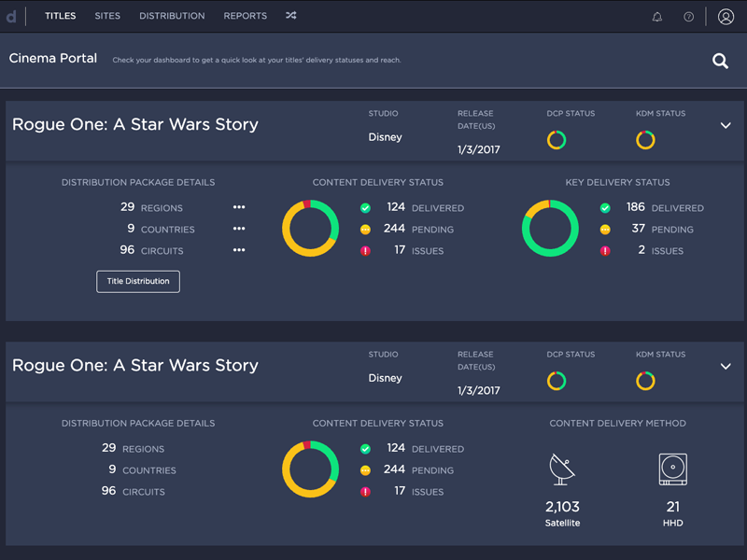
Task: Open notifications with the bell icon
Action: pos(657,17)
